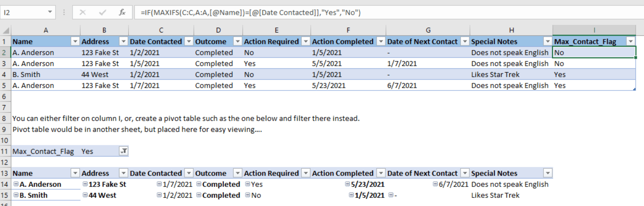
Task: Click the Select All corner triangle
Action: coord(6,30)
